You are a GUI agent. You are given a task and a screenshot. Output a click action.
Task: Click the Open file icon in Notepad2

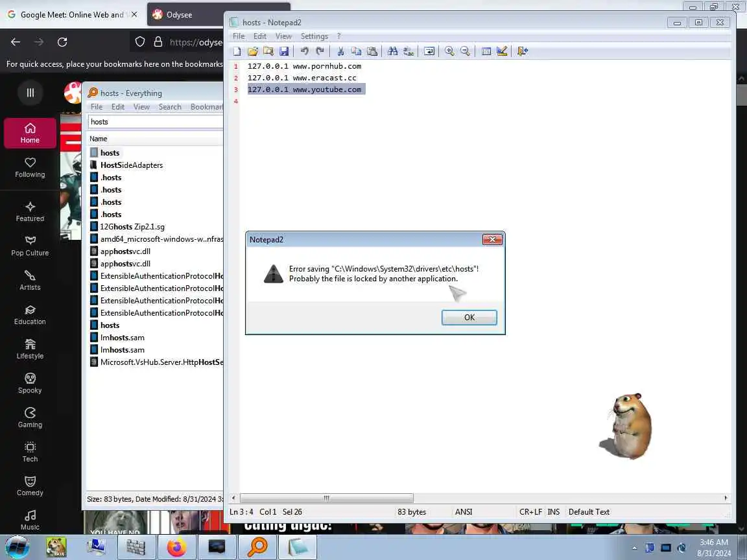[x=252, y=51]
